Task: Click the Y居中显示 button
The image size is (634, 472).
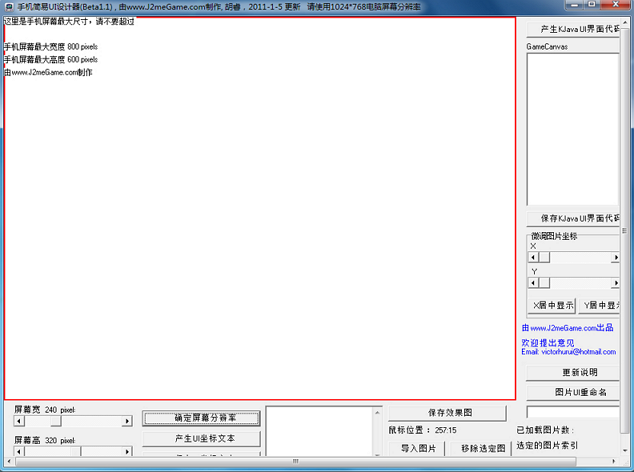Action: point(599,305)
